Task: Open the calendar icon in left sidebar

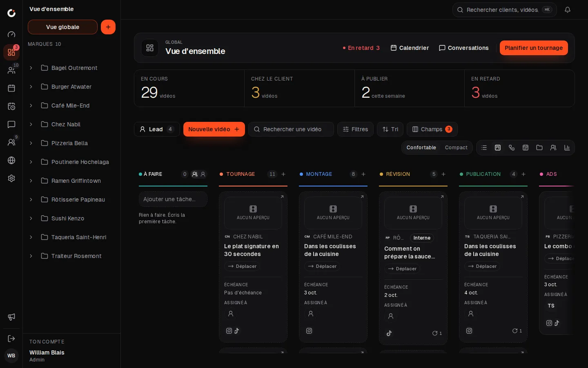Action: tap(11, 88)
